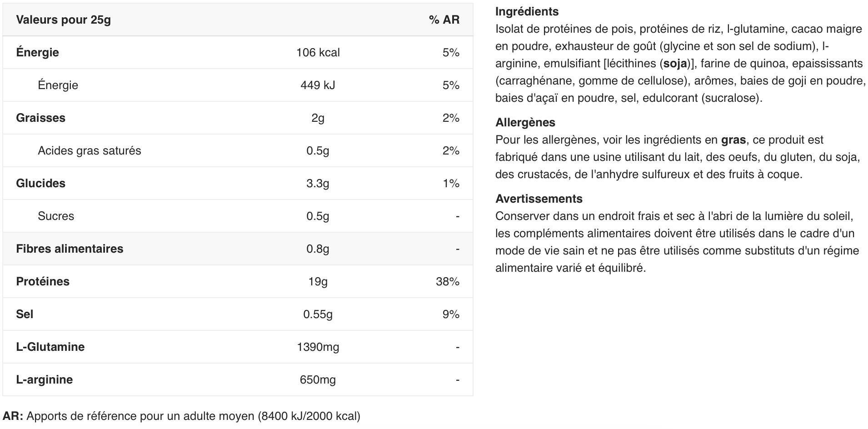Select the Sel row label
Viewport: 868px width, 429px height.
(x=25, y=314)
